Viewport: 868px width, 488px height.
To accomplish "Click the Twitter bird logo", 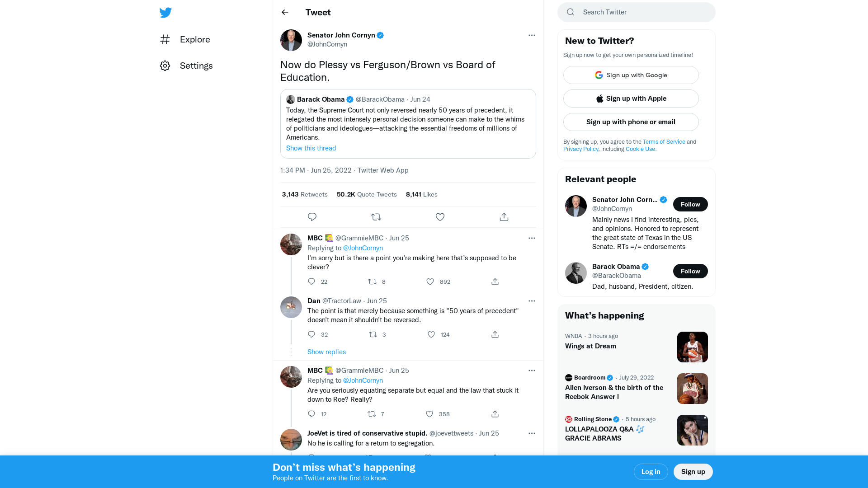I will coord(165,13).
